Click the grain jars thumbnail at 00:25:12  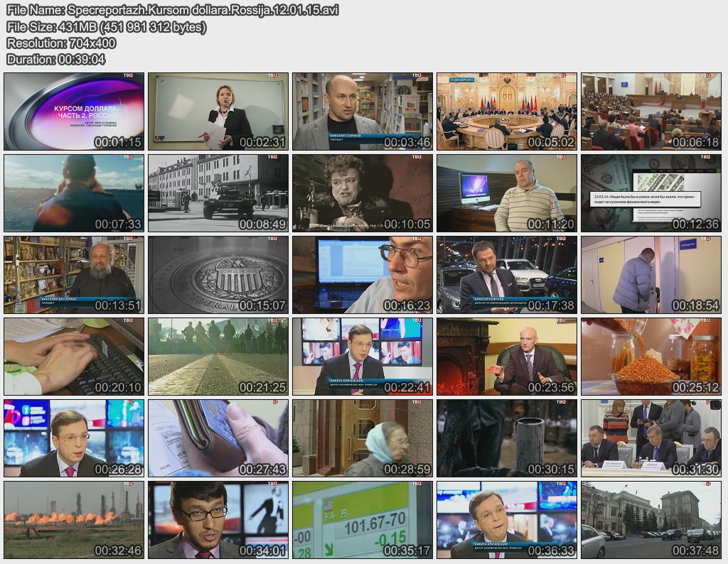[651, 356]
